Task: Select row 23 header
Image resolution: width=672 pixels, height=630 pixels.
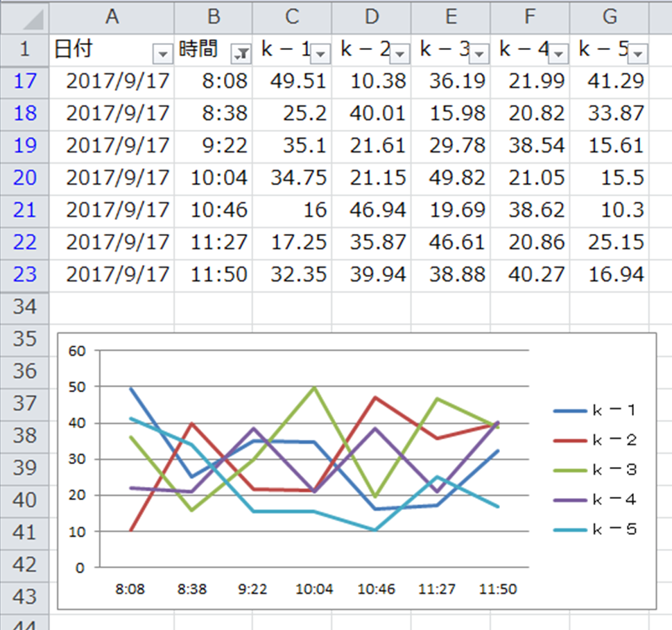Action: 25,274
